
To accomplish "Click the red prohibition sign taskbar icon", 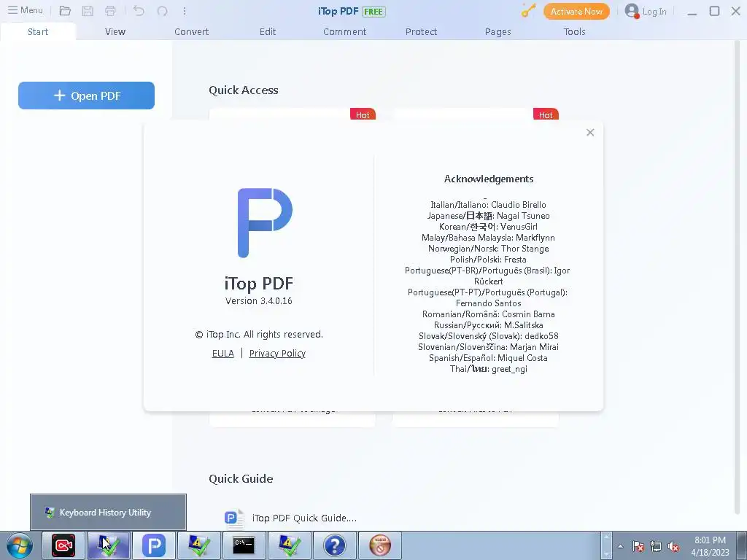I will pos(379,545).
